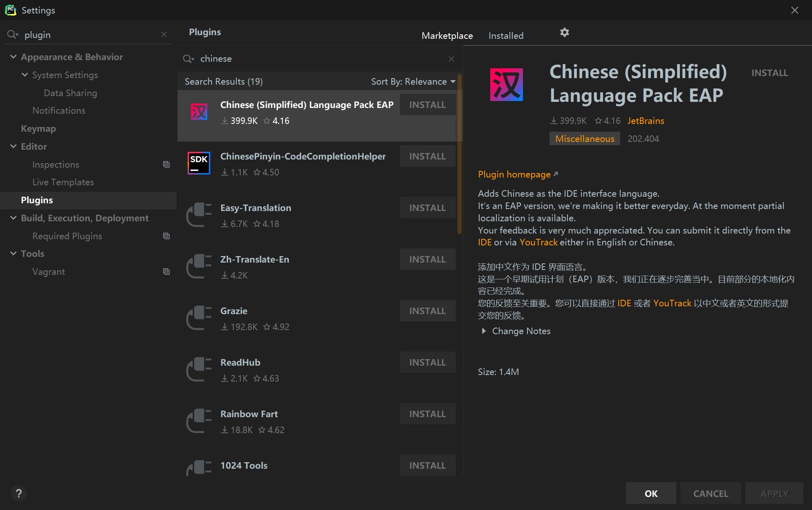Switch to the Installed tab
The image size is (812, 510).
coord(506,36)
